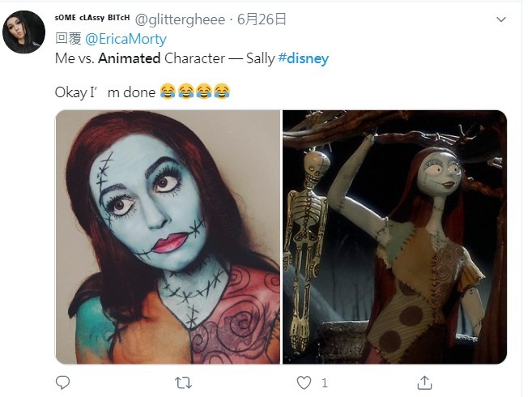Click the 回覆 reply-to label
The width and height of the screenshot is (532, 397).
(x=67, y=38)
